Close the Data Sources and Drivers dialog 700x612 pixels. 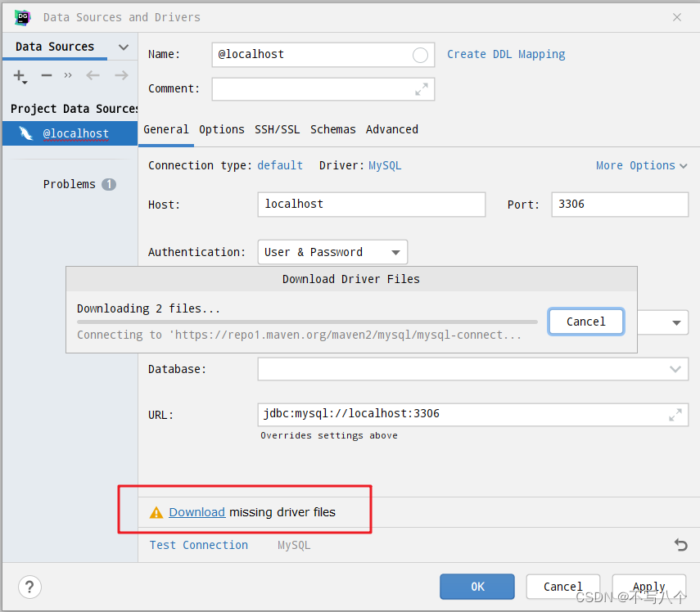(677, 17)
